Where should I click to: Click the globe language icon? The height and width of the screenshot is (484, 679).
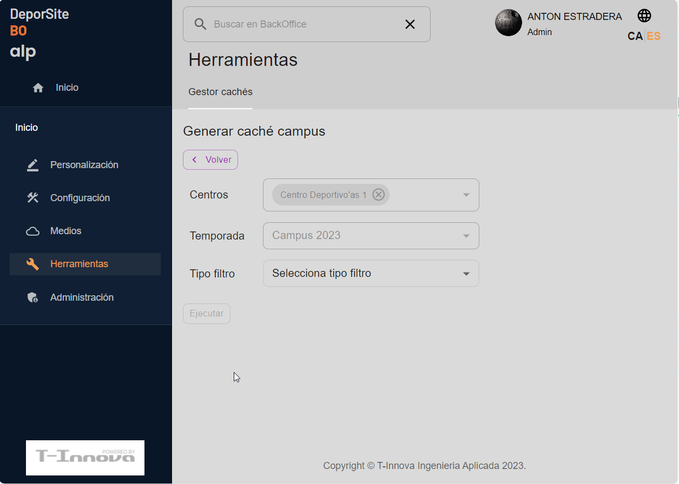[644, 16]
